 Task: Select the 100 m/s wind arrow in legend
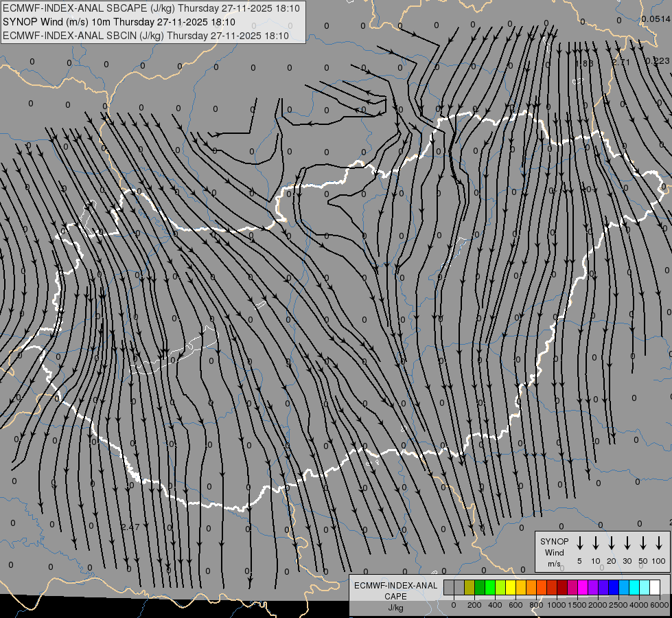(659, 542)
